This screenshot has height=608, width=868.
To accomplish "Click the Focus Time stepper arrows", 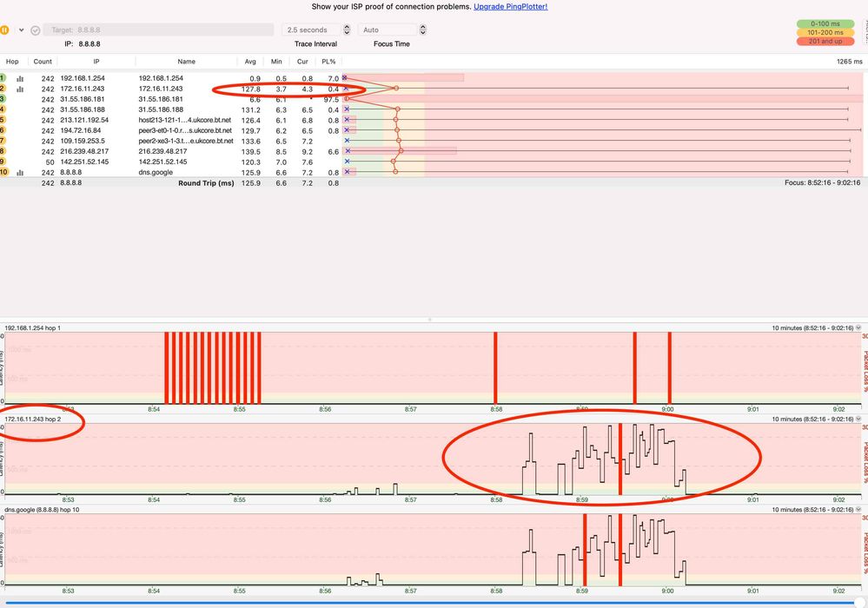I will point(423,30).
